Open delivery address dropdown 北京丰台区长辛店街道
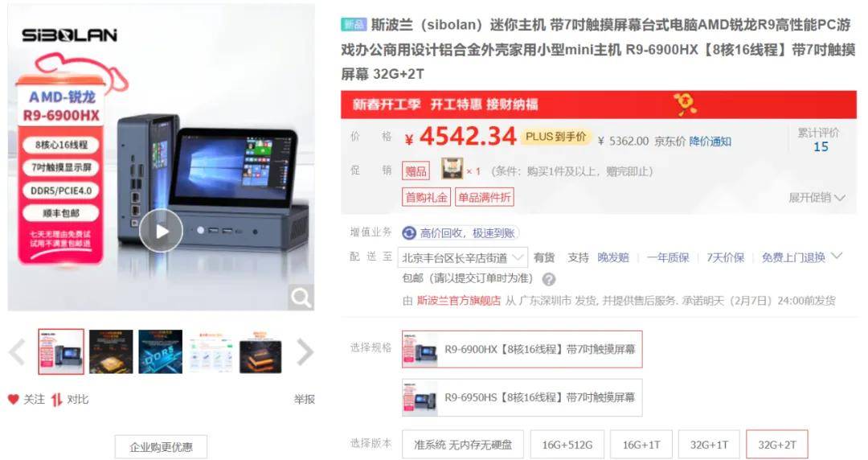Viewport: 868px width, 460px height. pyautogui.click(x=462, y=257)
